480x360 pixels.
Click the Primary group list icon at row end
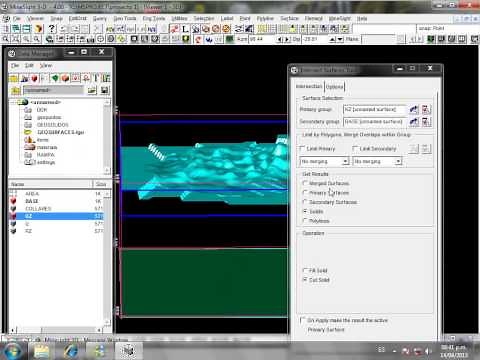tap(426, 109)
